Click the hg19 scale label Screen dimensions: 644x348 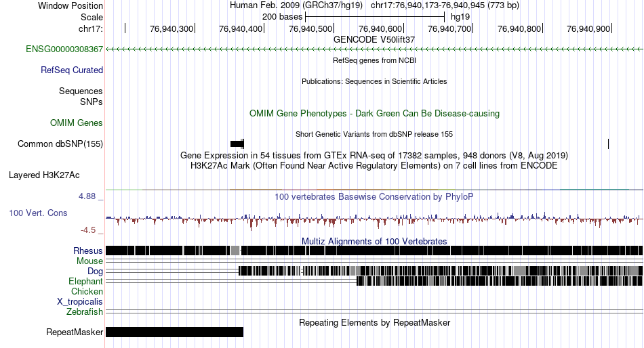460,17
